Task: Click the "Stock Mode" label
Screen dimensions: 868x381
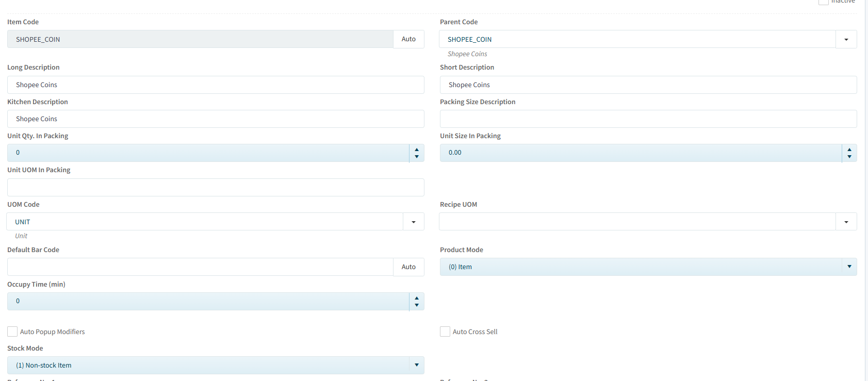Action: pos(25,349)
